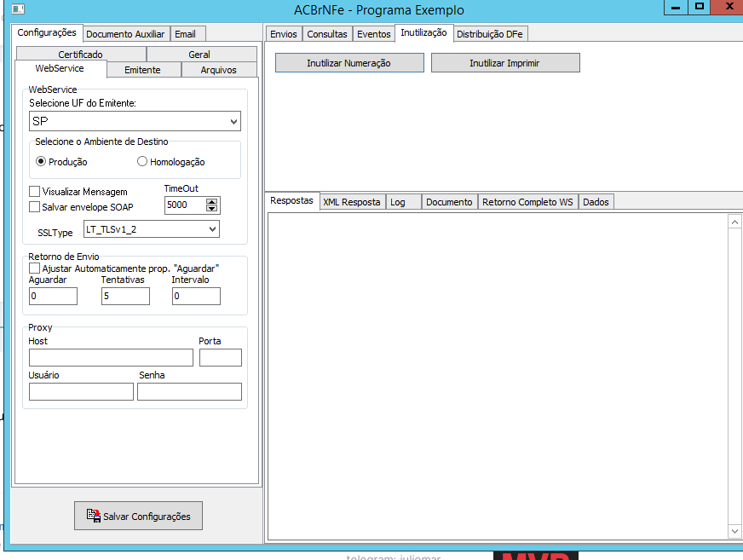Click the application icon in the title bar
Image resolution: width=743 pixels, height=560 pixels.
tap(18, 9)
